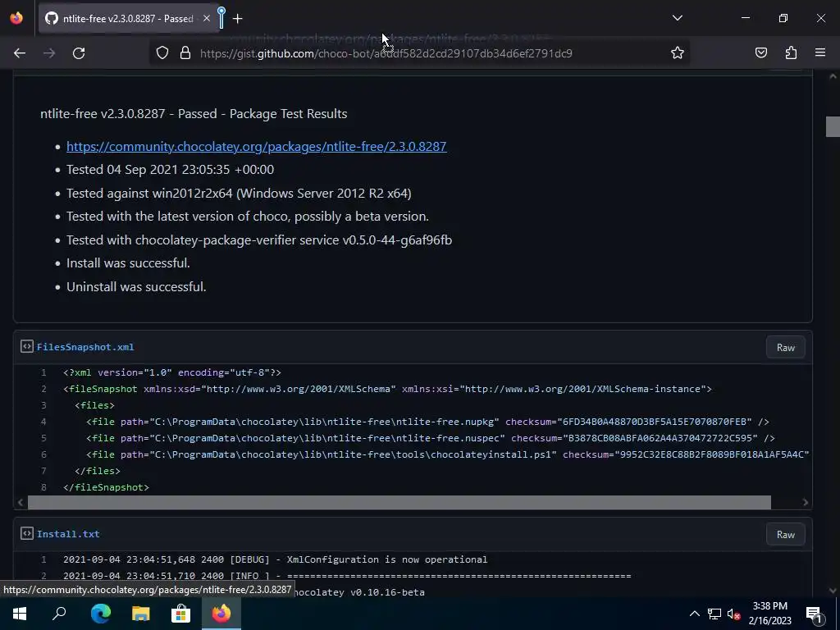Open Windows taskbar search
Viewport: 840px width, 630px height.
[x=59, y=614]
